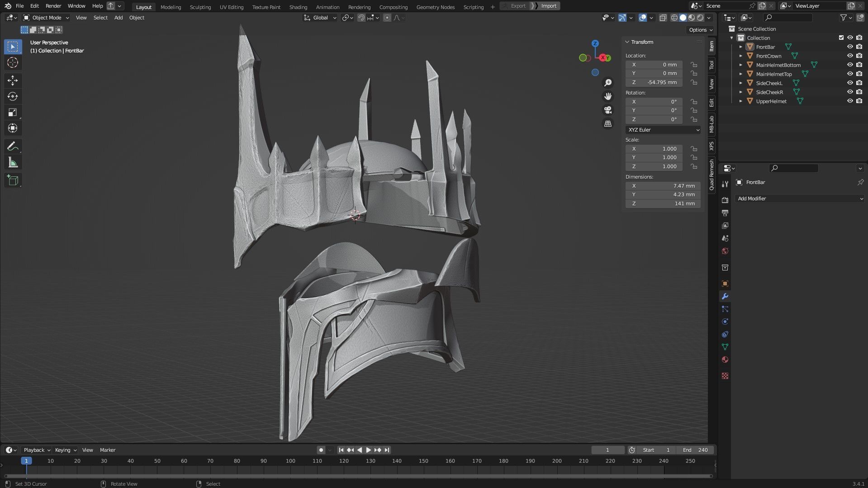Switch to the Sculpting workspace tab

pos(200,7)
